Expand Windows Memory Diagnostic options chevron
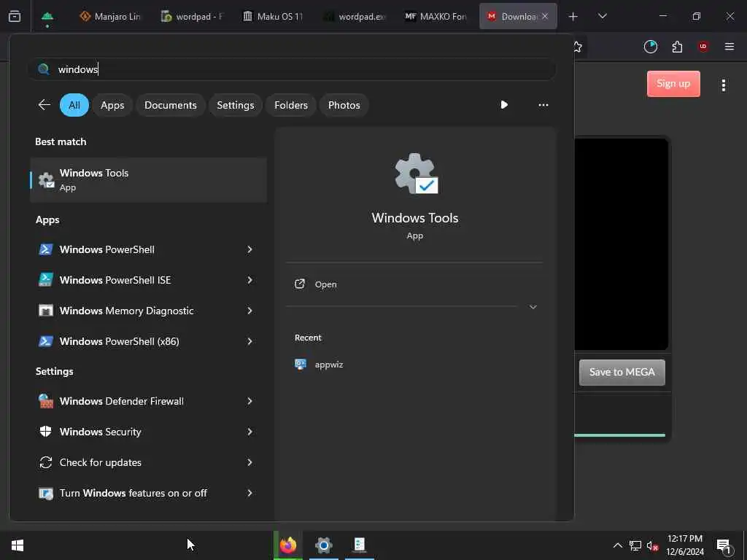The width and height of the screenshot is (747, 560). pos(249,311)
